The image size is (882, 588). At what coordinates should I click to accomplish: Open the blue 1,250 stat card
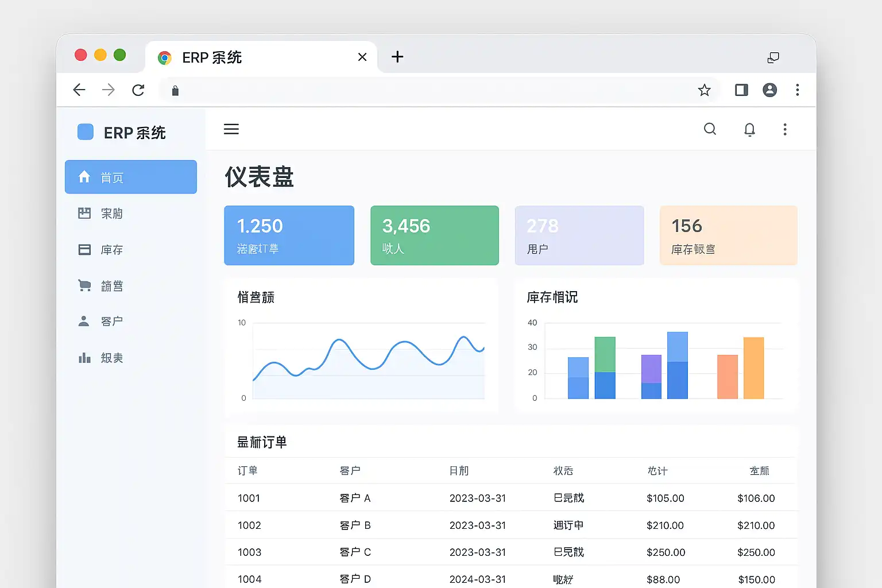click(x=289, y=235)
